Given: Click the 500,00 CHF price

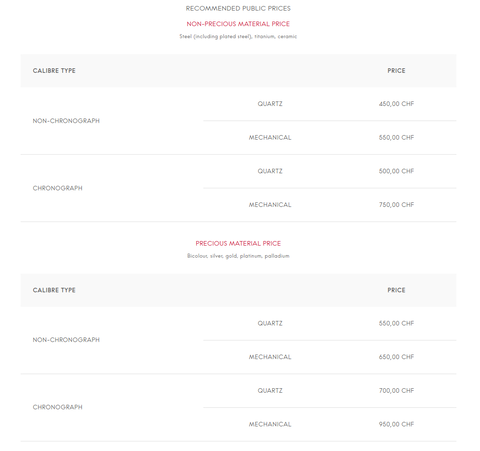Looking at the screenshot, I should pos(396,171).
